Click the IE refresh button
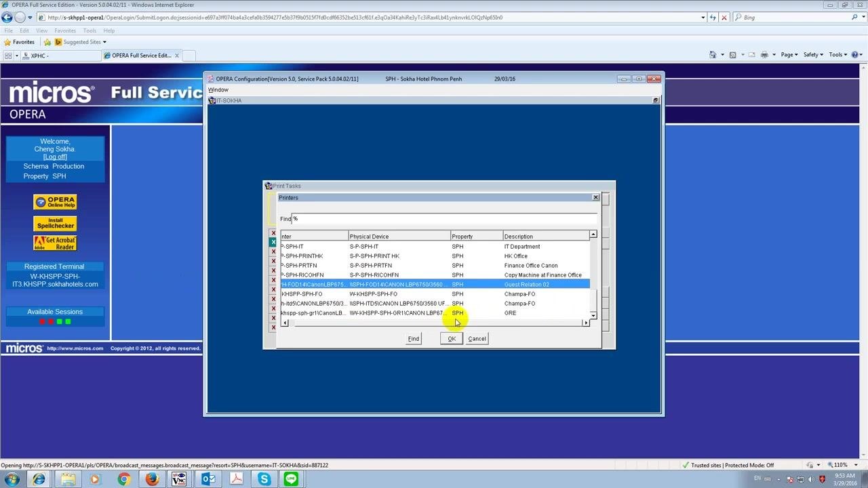 click(713, 18)
